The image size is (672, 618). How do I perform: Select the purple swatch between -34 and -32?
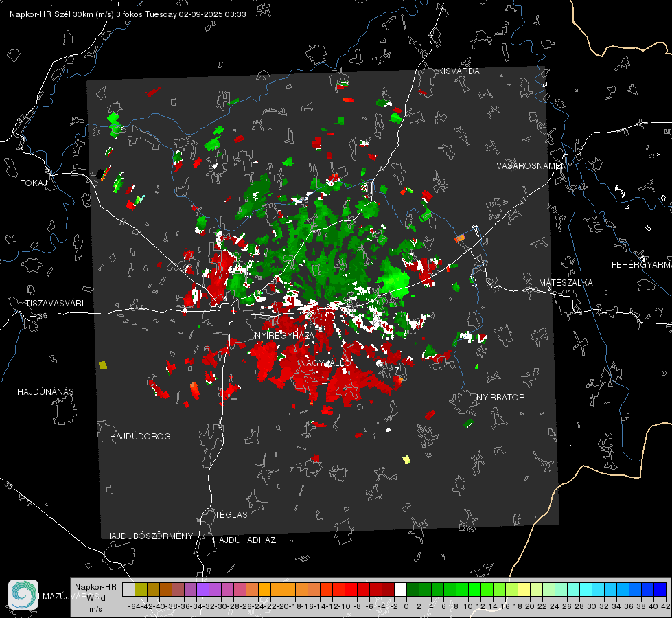point(202,589)
